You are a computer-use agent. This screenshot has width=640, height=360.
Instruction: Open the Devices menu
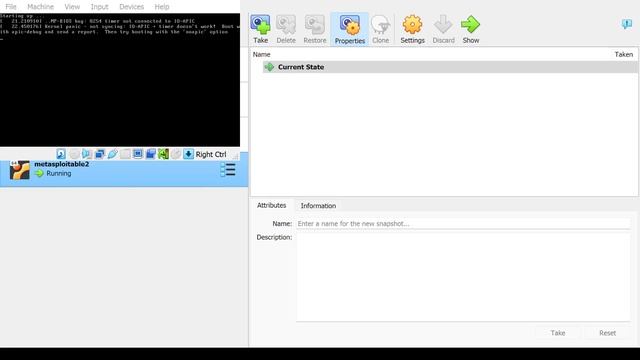[x=131, y=7]
